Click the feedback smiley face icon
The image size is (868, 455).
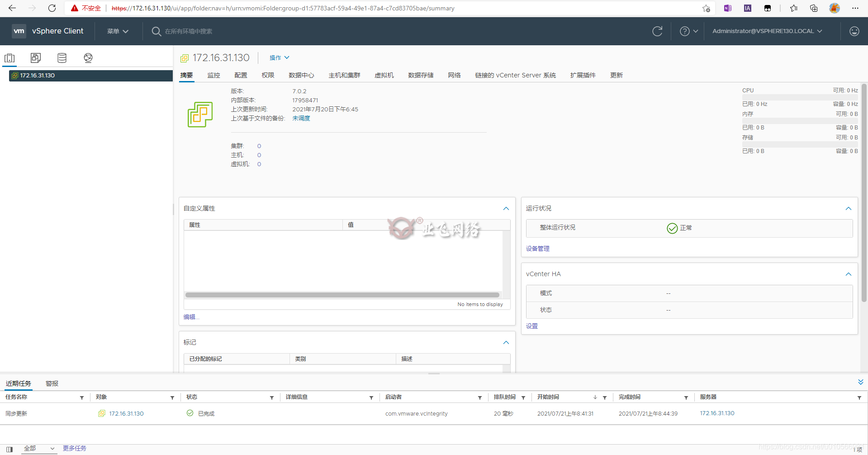(854, 31)
